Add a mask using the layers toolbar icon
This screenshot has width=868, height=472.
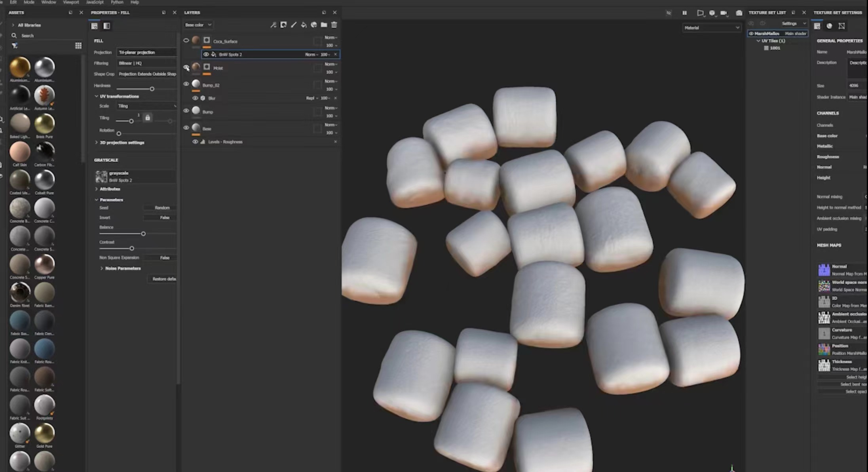point(283,25)
